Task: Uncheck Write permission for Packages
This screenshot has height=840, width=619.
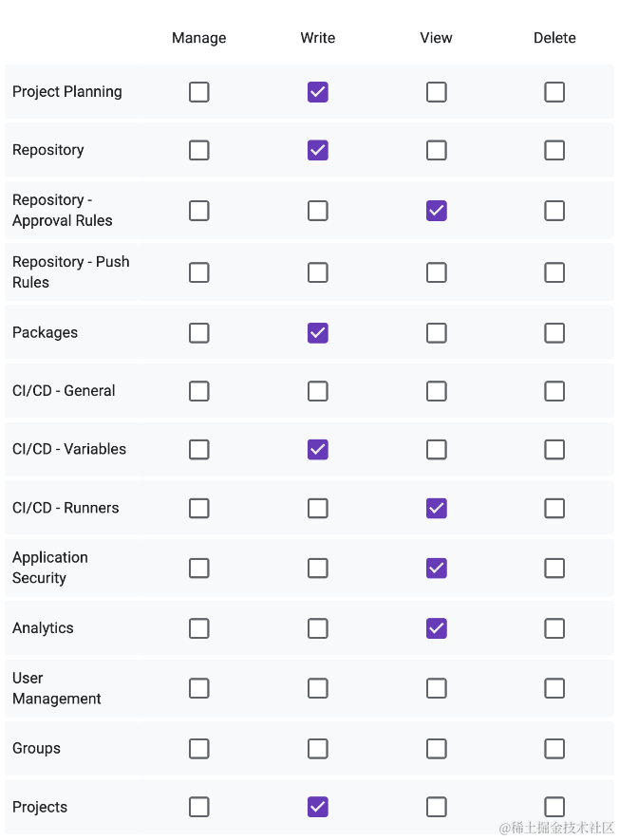Action: [318, 333]
